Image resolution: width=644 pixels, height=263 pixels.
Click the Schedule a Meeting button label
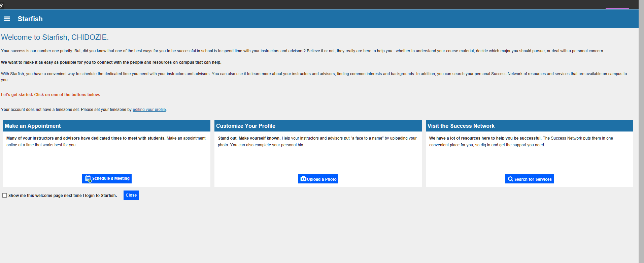(111, 178)
